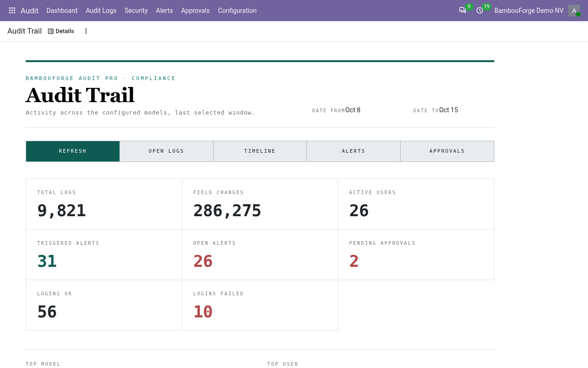Open the activities clock icon
This screenshot has width=588, height=368.
(x=480, y=10)
